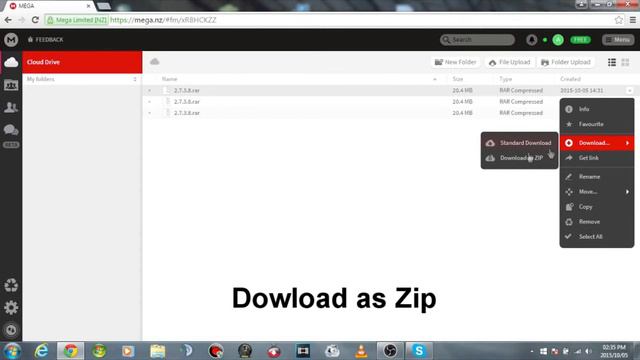Open the Windows Start button
640x360 pixels.
pos(12,351)
